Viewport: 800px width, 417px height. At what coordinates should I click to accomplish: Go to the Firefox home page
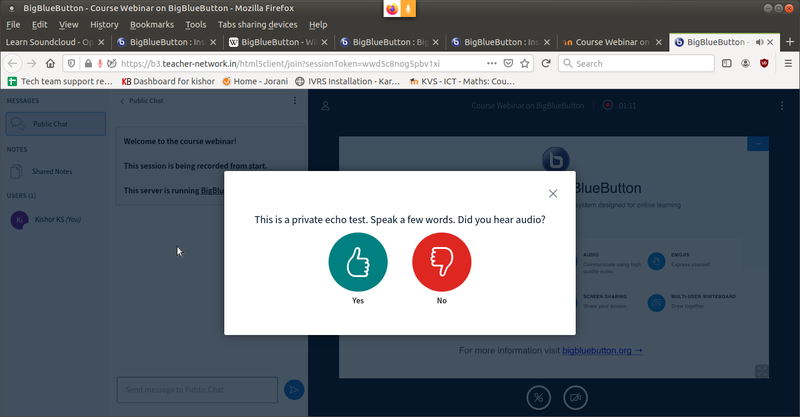(50, 63)
